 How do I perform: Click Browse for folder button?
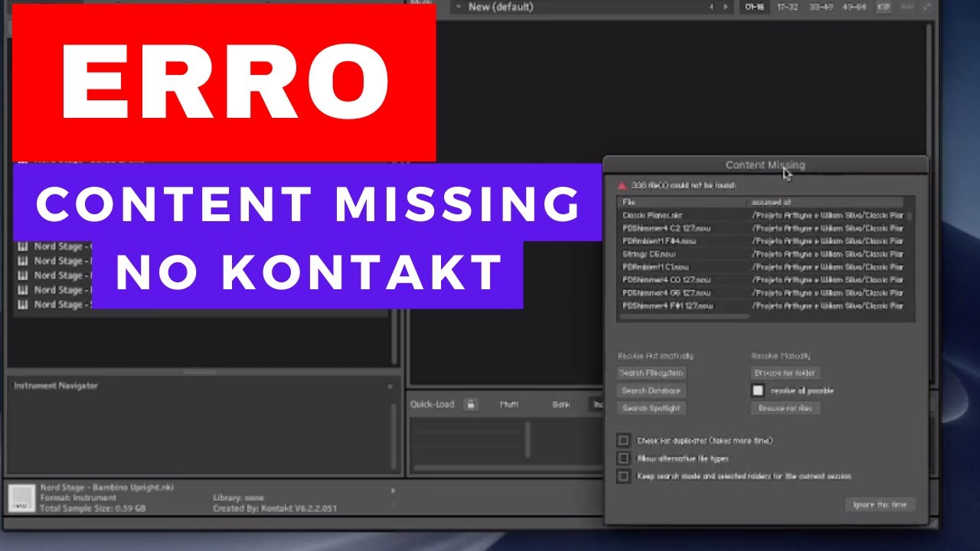point(785,373)
